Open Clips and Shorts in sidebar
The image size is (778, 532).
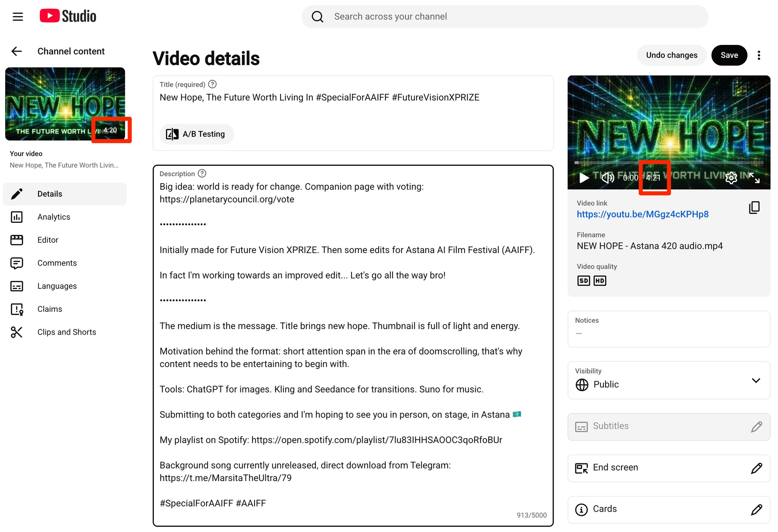tap(65, 332)
